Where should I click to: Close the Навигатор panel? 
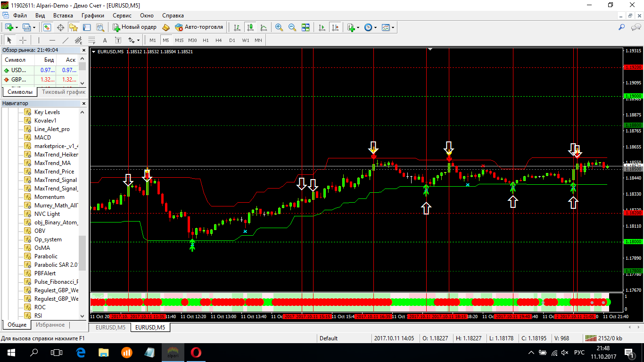84,103
